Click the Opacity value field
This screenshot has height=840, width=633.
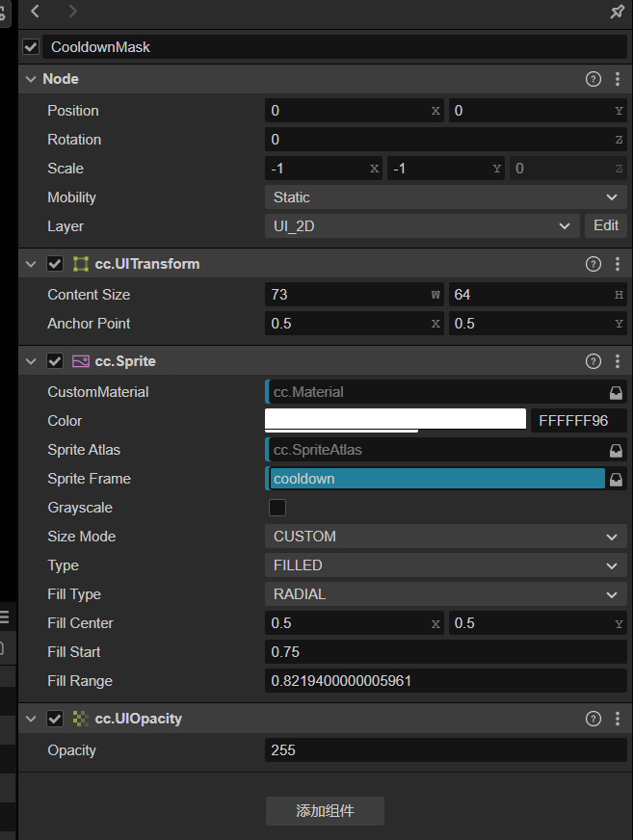tap(445, 750)
